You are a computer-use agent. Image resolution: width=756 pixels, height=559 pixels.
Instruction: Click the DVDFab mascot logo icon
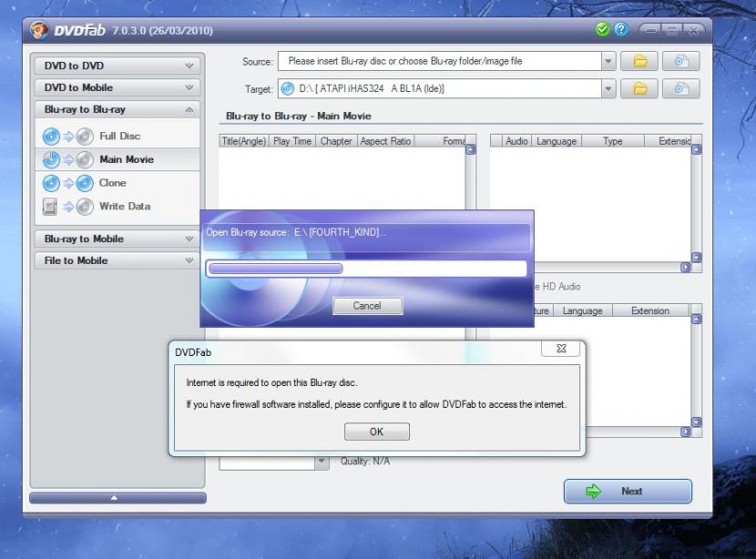[38, 30]
